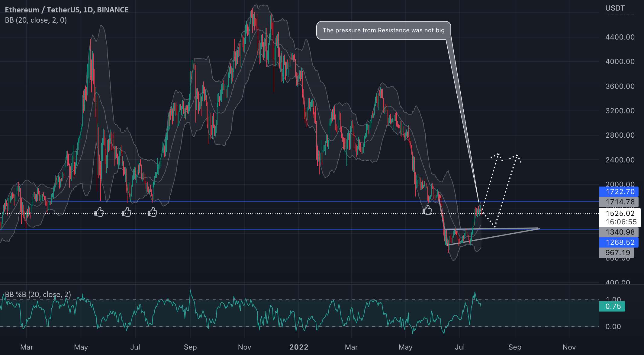Click the 2022 year label on time axis
The image size is (644, 355).
299,347
